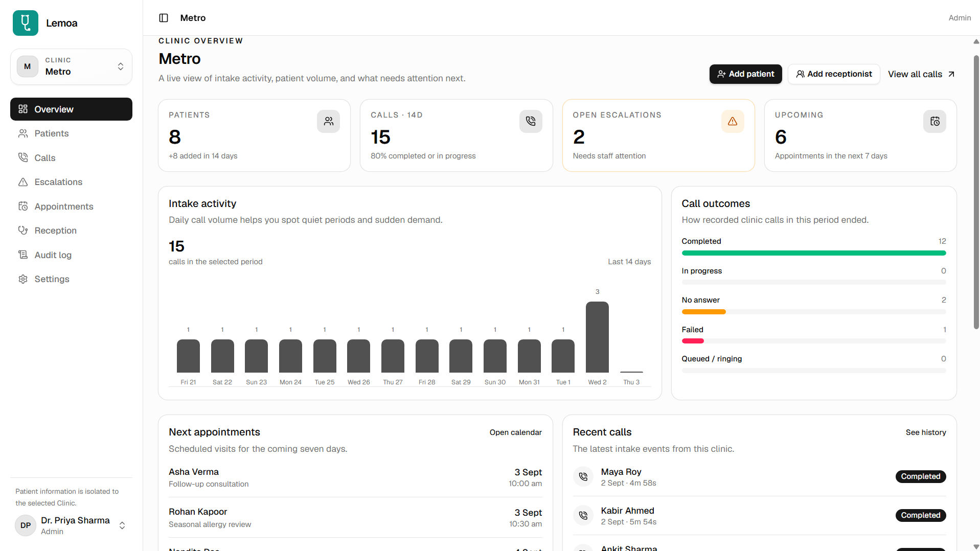Click the Lemoa stethoscope logo
Viewport: 980px width, 551px height.
pos(26,23)
